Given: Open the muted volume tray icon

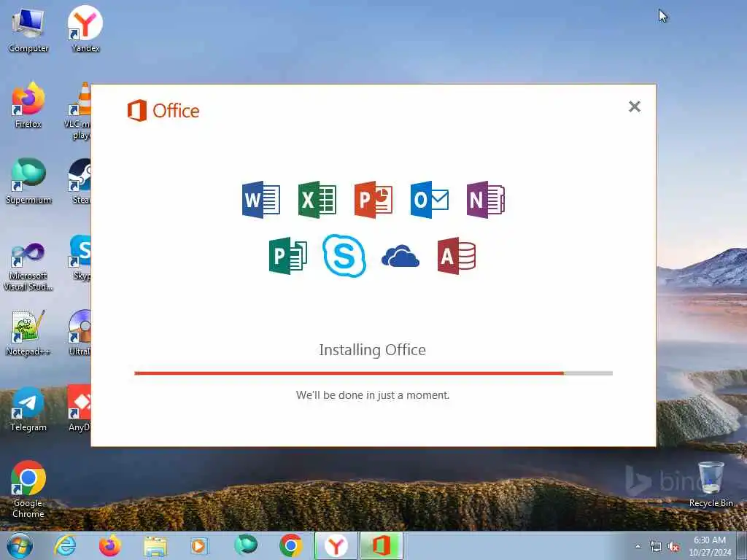Looking at the screenshot, I should (x=673, y=547).
